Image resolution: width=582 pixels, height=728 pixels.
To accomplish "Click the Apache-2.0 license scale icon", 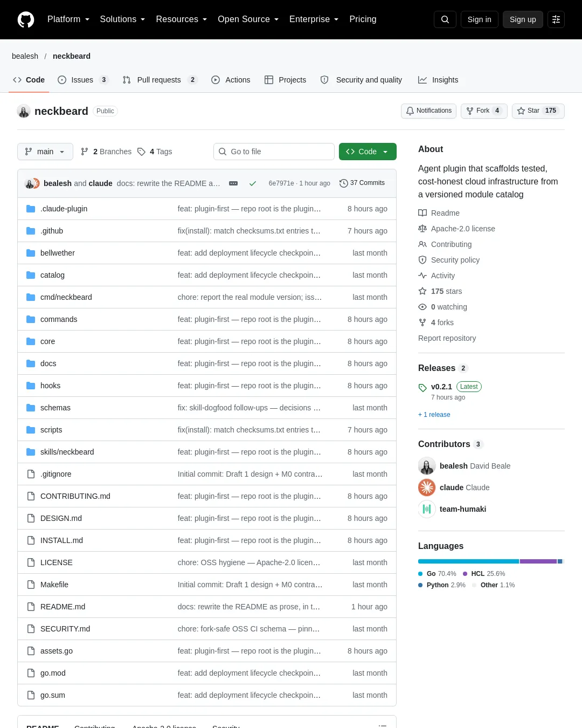I will [422, 229].
